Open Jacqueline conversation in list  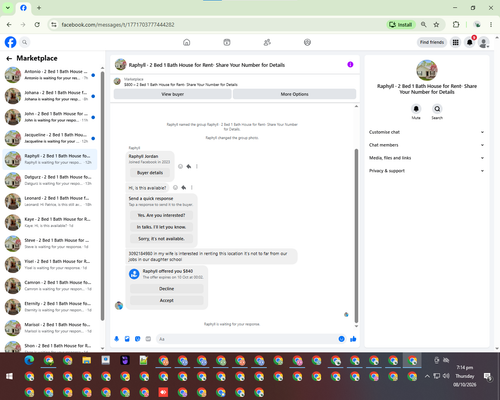pos(50,138)
